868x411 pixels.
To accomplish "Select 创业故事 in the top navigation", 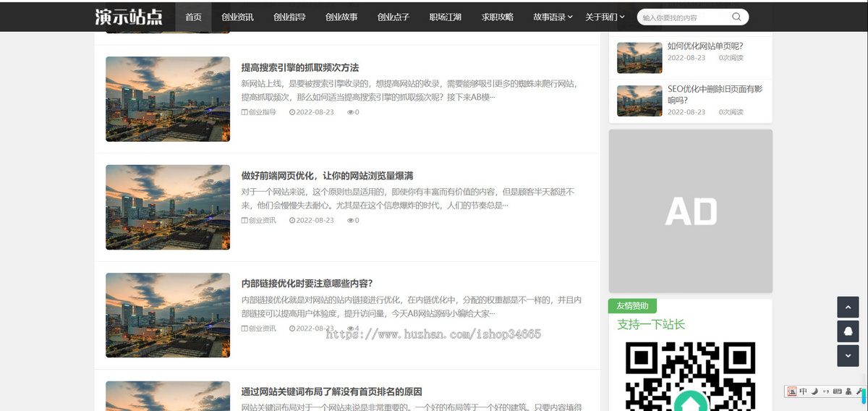I will click(x=341, y=17).
